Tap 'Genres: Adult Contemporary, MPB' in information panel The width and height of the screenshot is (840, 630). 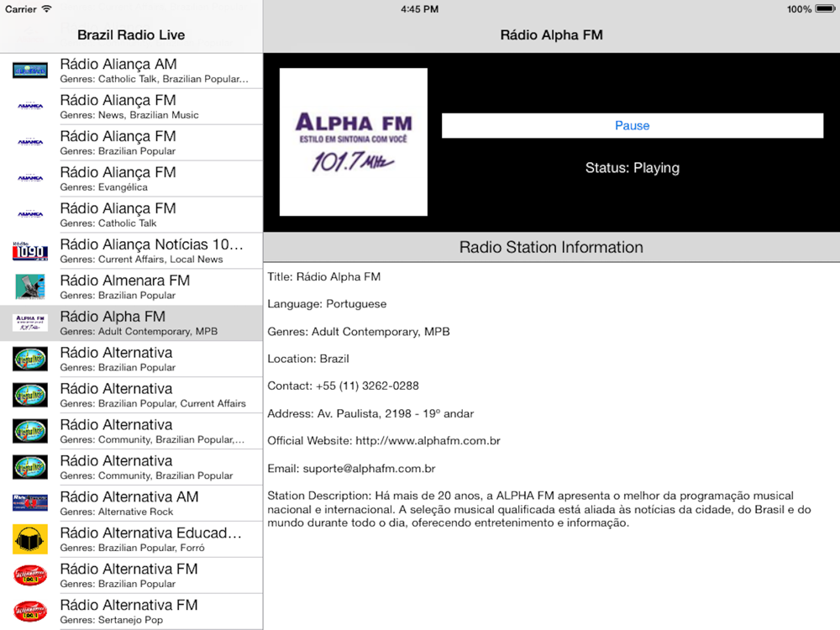[x=359, y=332]
